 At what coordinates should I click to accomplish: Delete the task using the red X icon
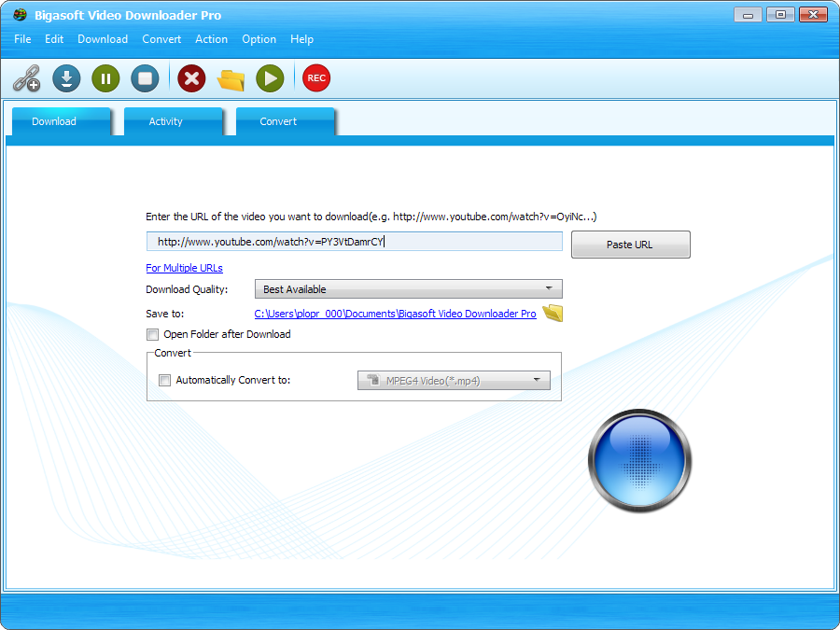tap(190, 78)
